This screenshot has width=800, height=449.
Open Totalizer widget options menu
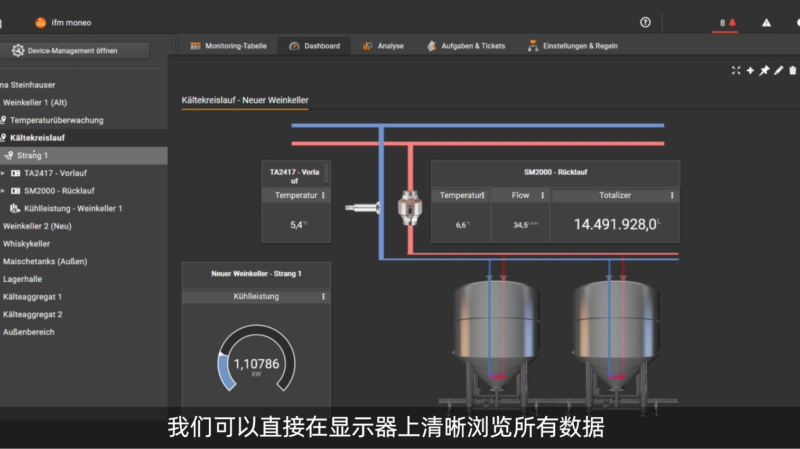pyautogui.click(x=672, y=195)
